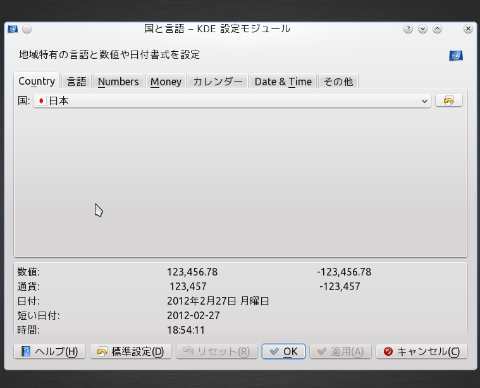Click the title bar help question button

[x=408, y=29]
